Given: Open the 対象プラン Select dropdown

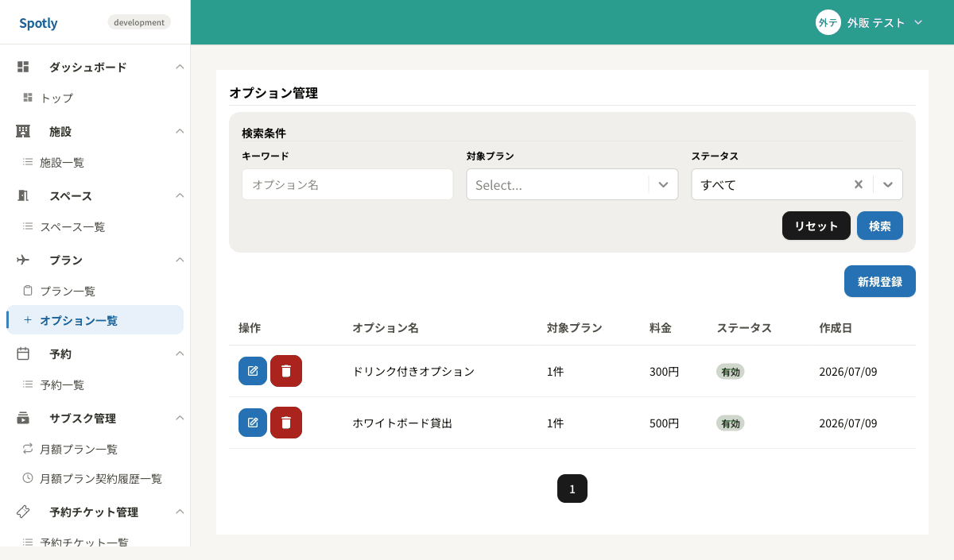Looking at the screenshot, I should coord(572,184).
